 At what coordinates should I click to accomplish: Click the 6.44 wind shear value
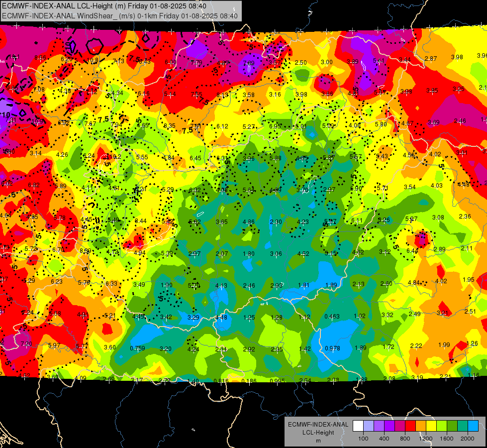tap(412, 251)
